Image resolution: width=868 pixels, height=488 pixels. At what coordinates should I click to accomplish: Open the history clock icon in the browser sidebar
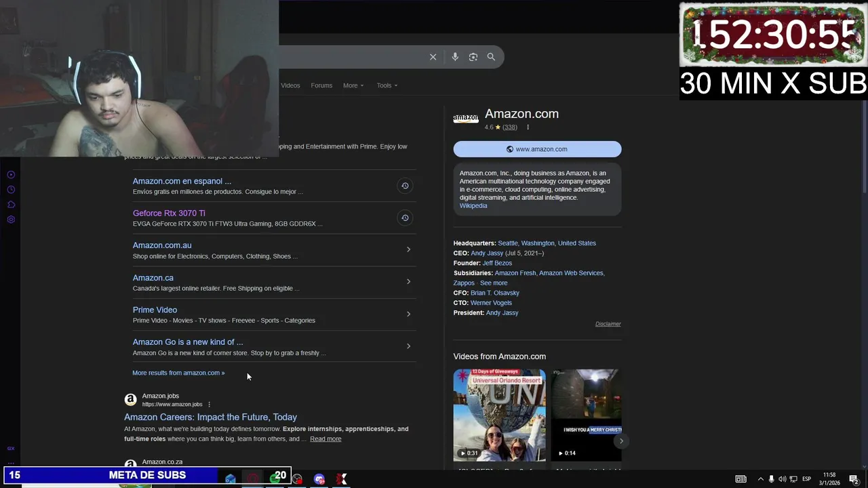[11, 190]
